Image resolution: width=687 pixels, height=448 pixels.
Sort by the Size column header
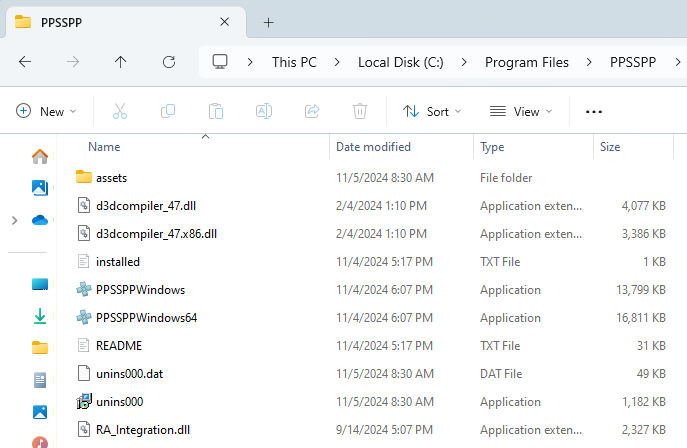(610, 147)
